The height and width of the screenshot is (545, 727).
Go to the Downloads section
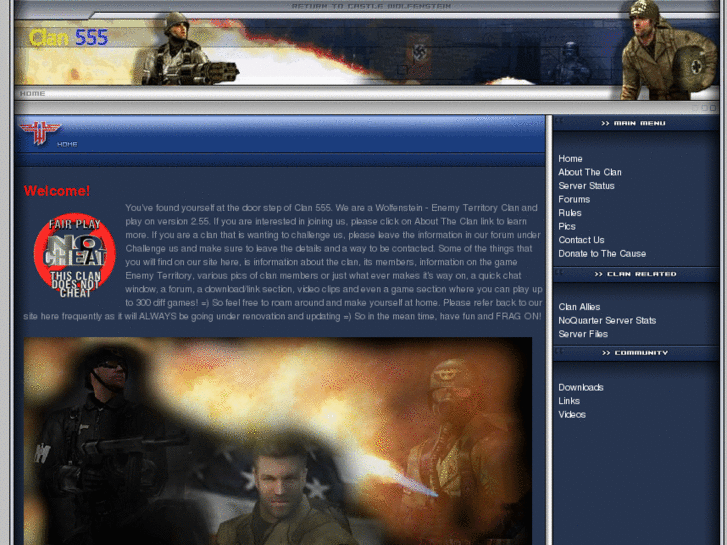[580, 387]
